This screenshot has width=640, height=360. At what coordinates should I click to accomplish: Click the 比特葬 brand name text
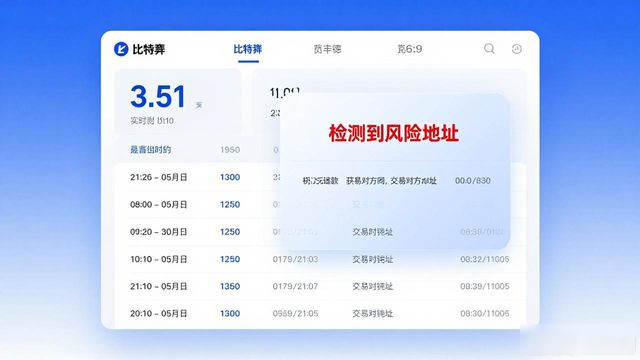click(149, 49)
